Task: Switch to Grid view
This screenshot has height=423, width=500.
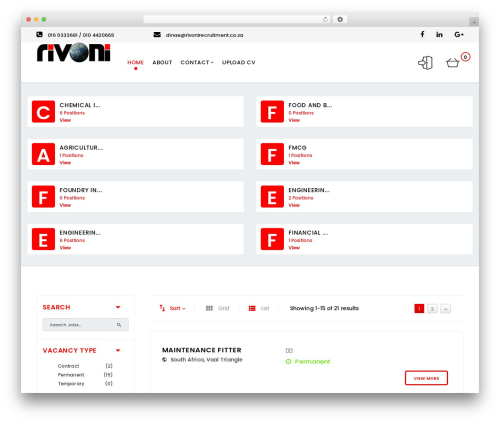Action: [217, 308]
